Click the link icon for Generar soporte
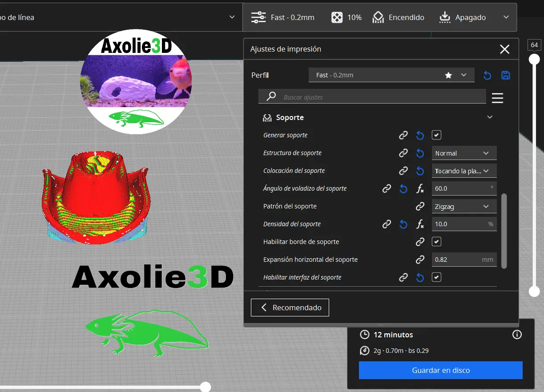Viewport: 544px width, 392px height. pyautogui.click(x=403, y=135)
